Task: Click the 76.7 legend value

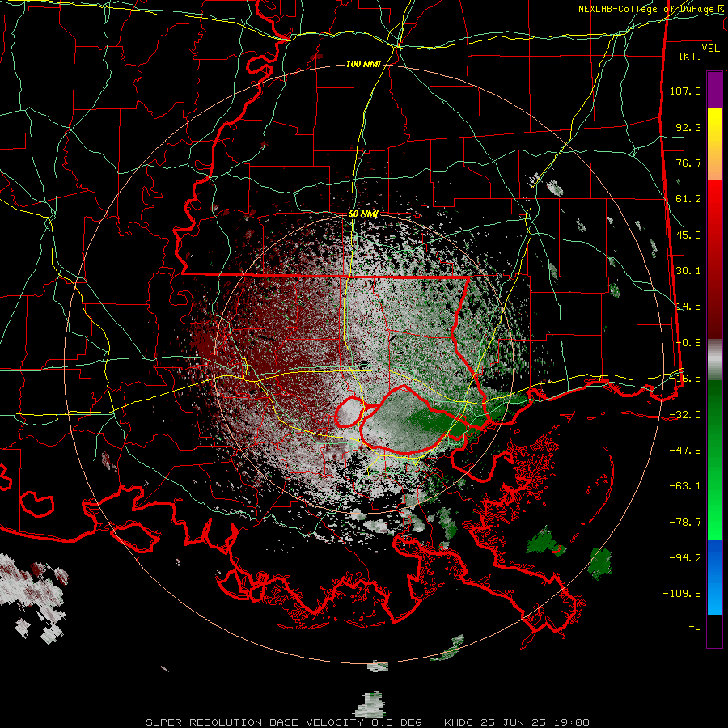Action: click(x=688, y=163)
